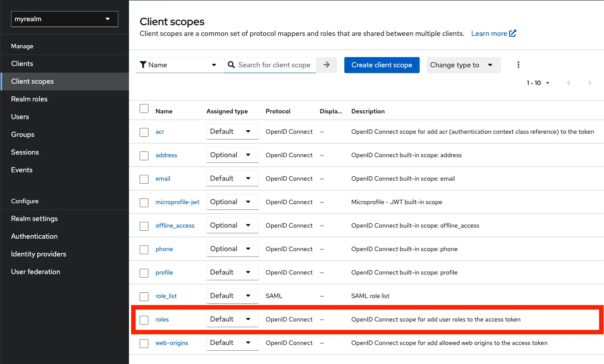This screenshot has width=604, height=364.
Task: Click the search magnifier icon
Action: coord(231,65)
